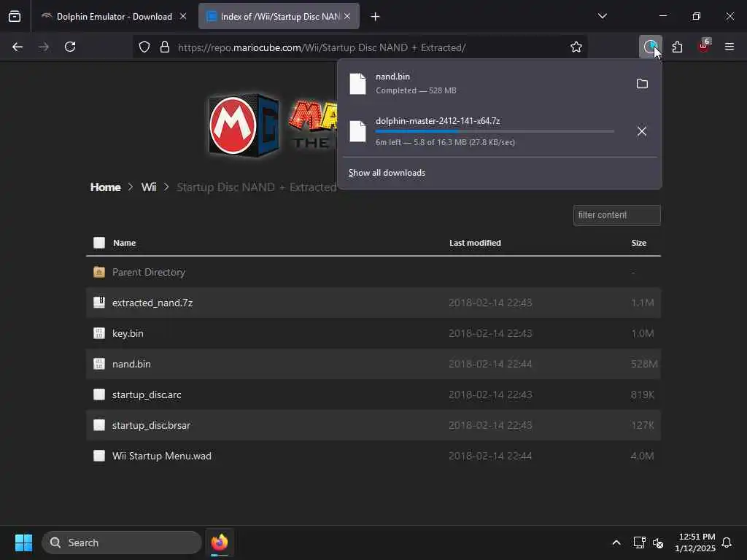View site security padlock info
Screen dimensions: 747x560
click(x=165, y=47)
